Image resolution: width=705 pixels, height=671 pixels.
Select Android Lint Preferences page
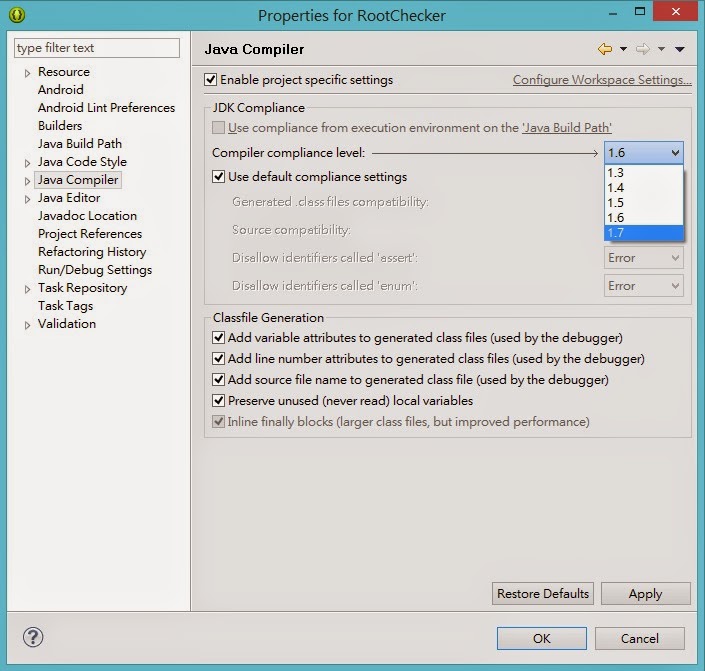(107, 107)
